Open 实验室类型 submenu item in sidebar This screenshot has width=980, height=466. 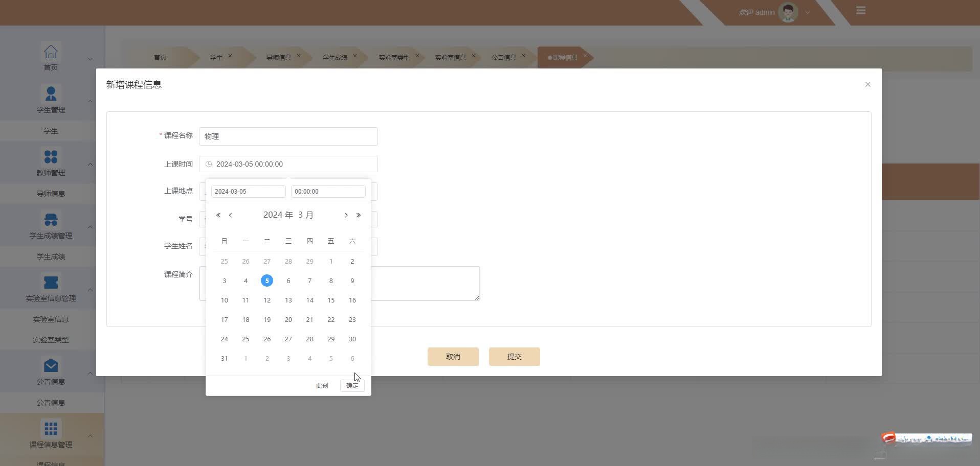51,340
